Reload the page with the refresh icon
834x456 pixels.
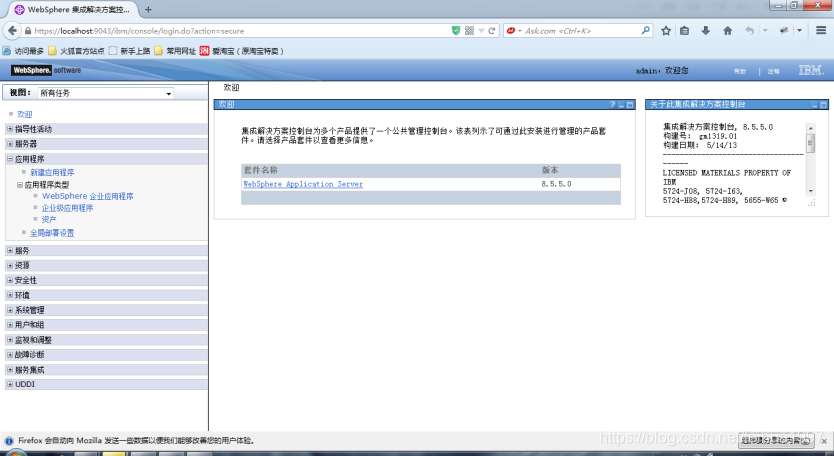pos(492,31)
